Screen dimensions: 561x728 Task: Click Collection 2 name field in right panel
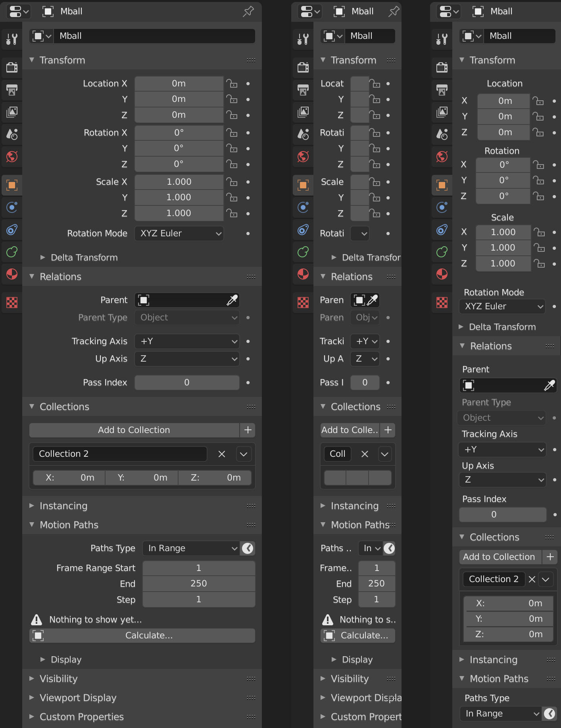pos(494,579)
